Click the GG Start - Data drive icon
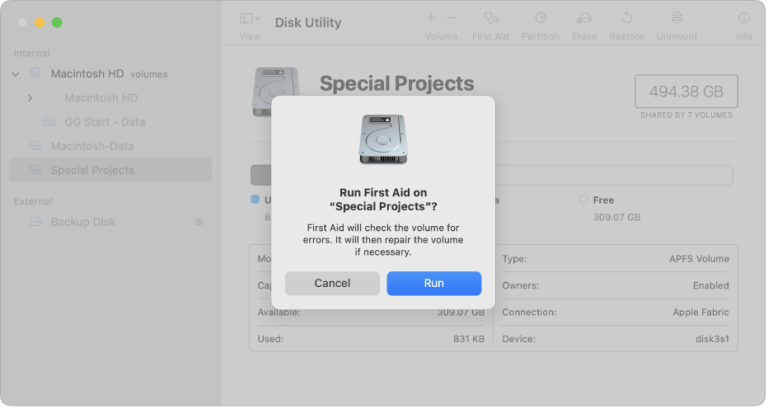The width and height of the screenshot is (768, 409). [49, 121]
